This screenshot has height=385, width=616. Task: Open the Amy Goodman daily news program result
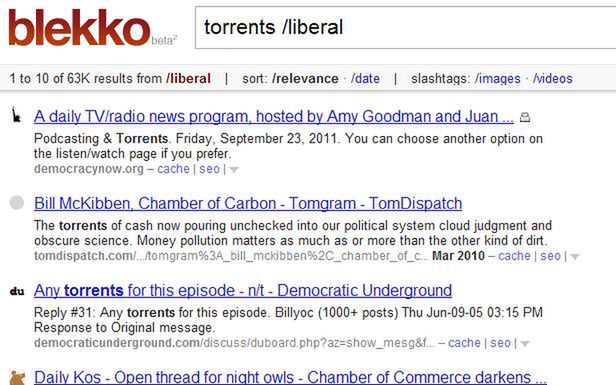tap(273, 117)
